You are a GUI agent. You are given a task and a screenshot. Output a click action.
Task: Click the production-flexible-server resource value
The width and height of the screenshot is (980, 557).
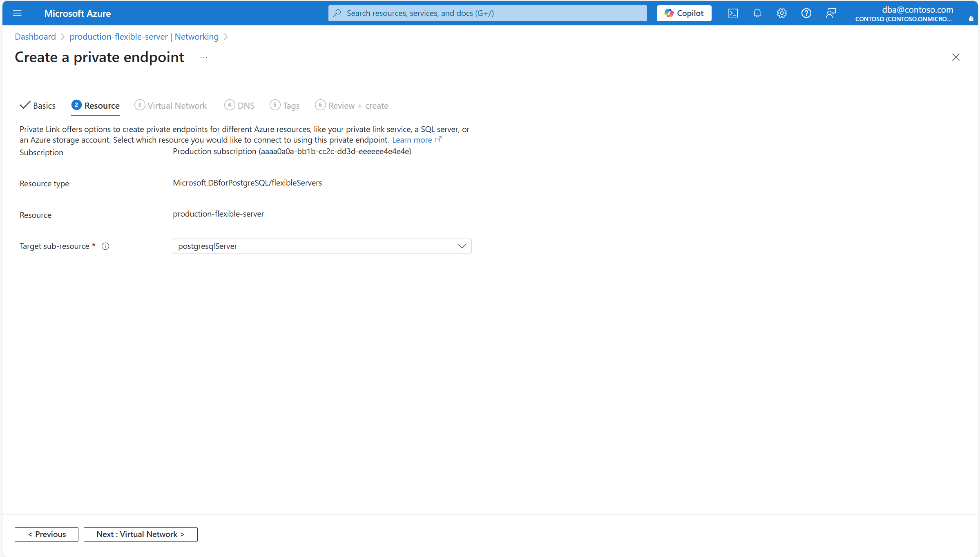(218, 214)
